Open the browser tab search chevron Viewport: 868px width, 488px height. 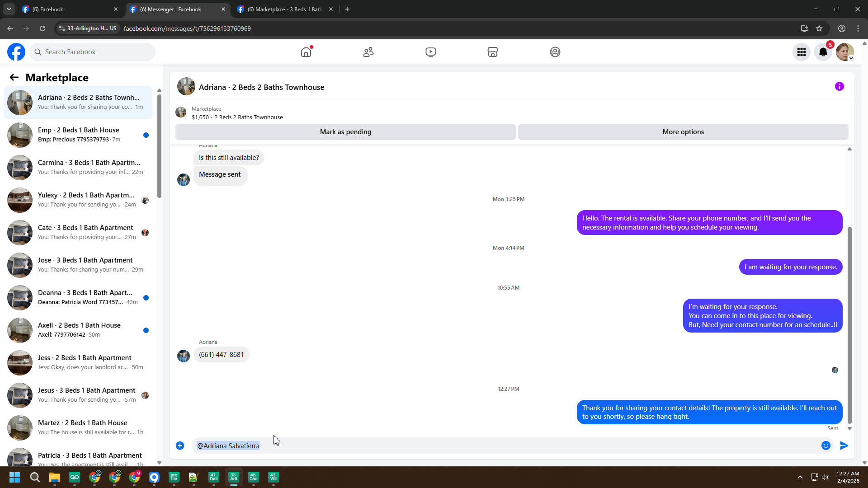[9, 9]
